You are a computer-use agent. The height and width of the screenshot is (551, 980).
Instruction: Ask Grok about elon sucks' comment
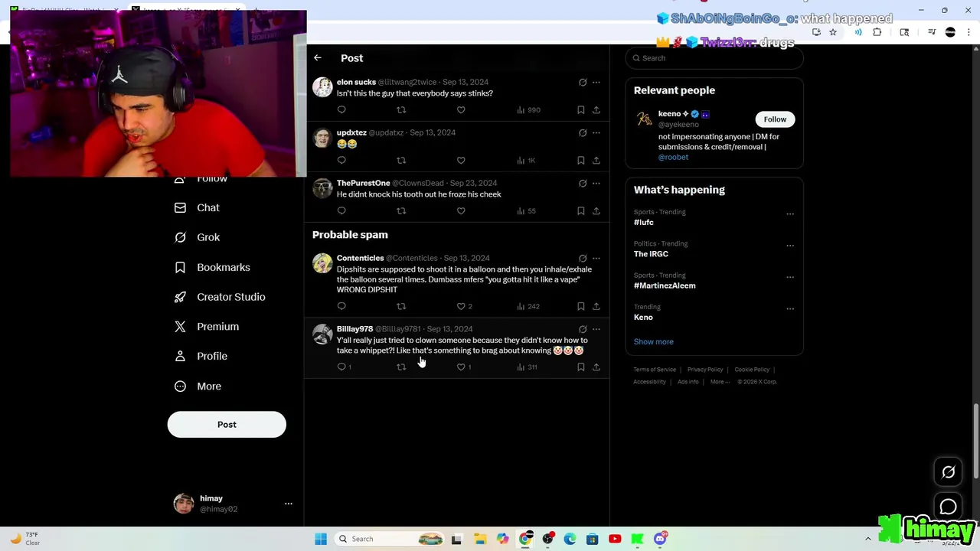pyautogui.click(x=583, y=83)
